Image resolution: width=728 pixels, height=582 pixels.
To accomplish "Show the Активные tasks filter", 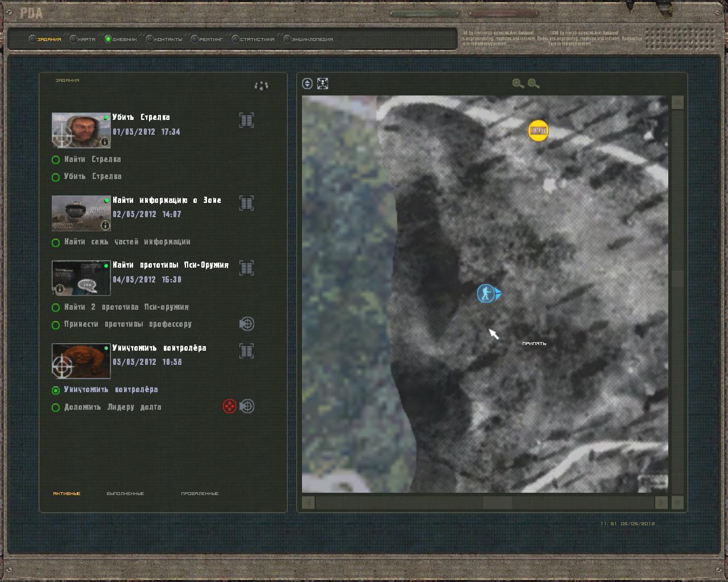I will 67,493.
